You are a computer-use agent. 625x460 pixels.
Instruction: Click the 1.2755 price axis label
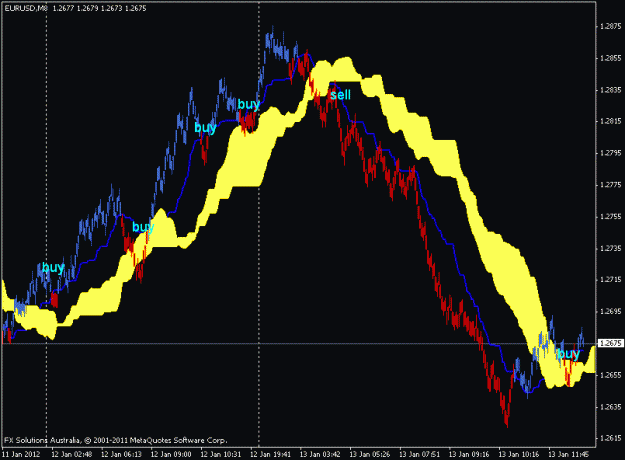(610, 217)
